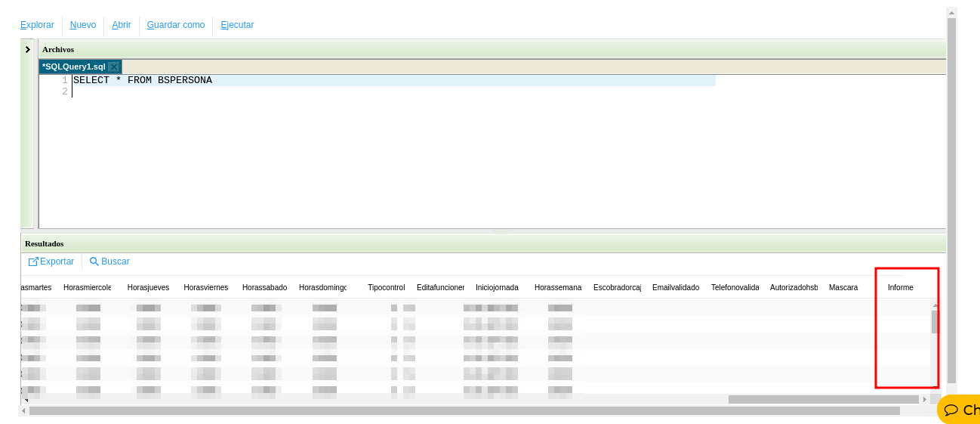Click the outer horizontal scrollbar left arrow
This screenshot has height=424, width=980.
(x=23, y=411)
